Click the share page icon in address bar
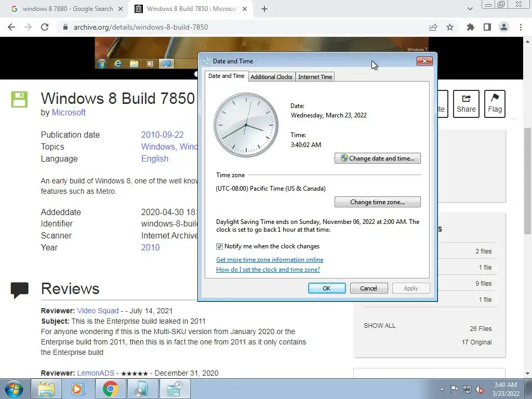Screen dimensions: 532x399 pos(433,27)
